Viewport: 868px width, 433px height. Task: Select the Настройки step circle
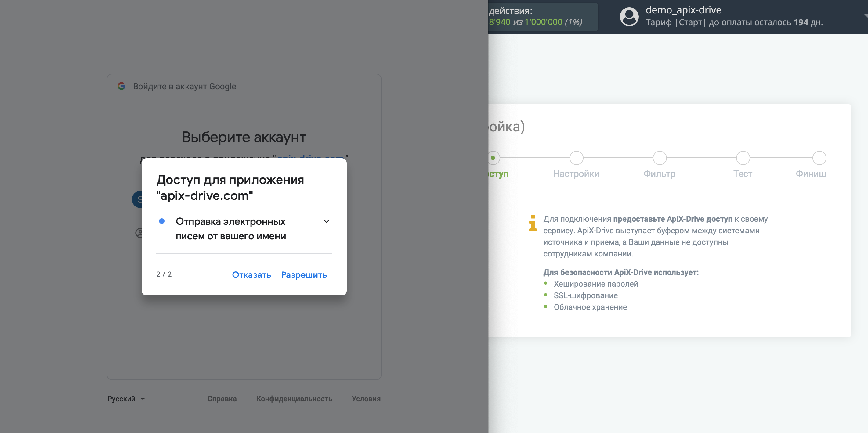(x=576, y=158)
